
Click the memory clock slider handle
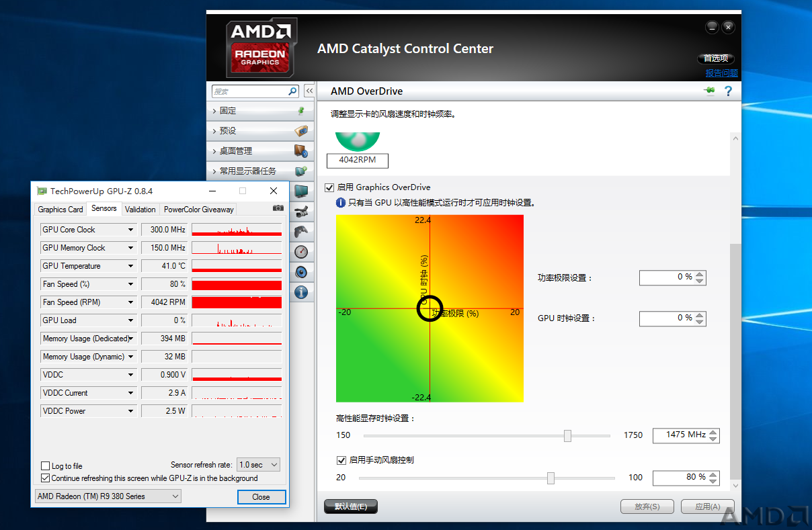pyautogui.click(x=567, y=436)
